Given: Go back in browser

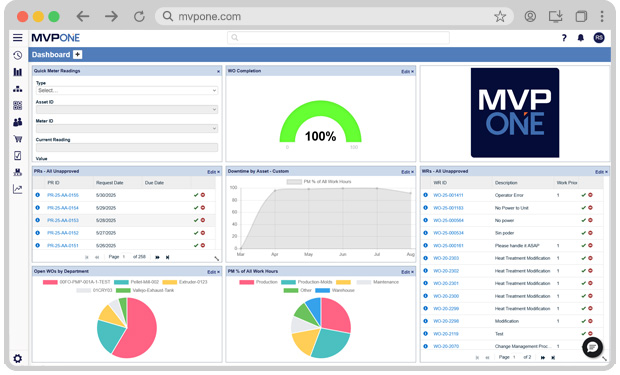Looking at the screenshot, I should tap(83, 16).
